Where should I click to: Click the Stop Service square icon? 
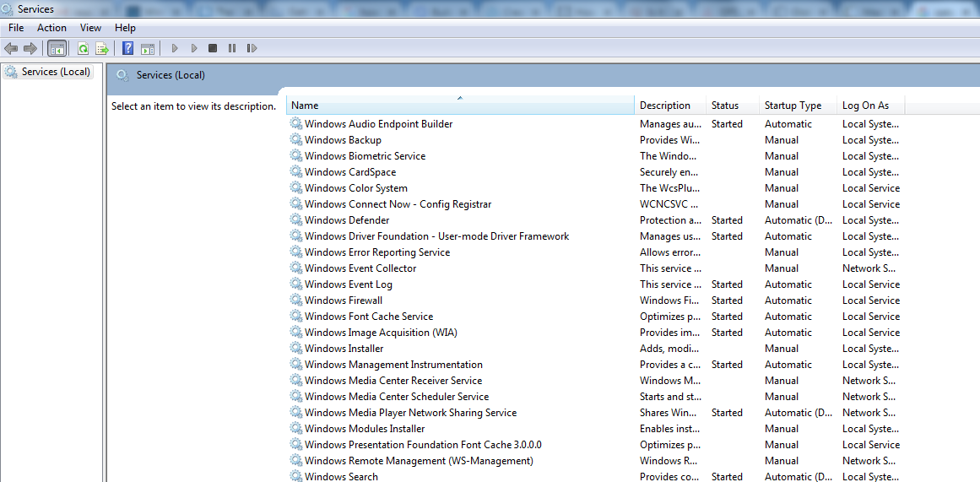[x=213, y=48]
